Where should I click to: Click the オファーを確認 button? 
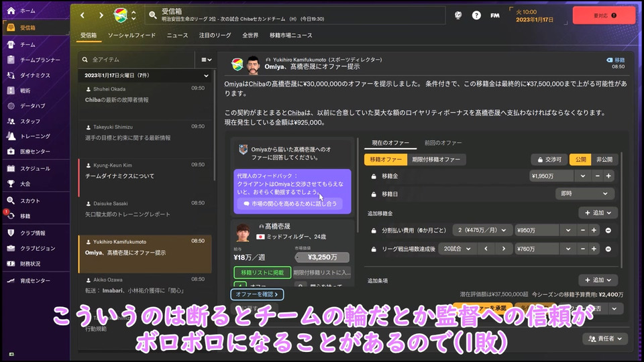[x=257, y=294]
